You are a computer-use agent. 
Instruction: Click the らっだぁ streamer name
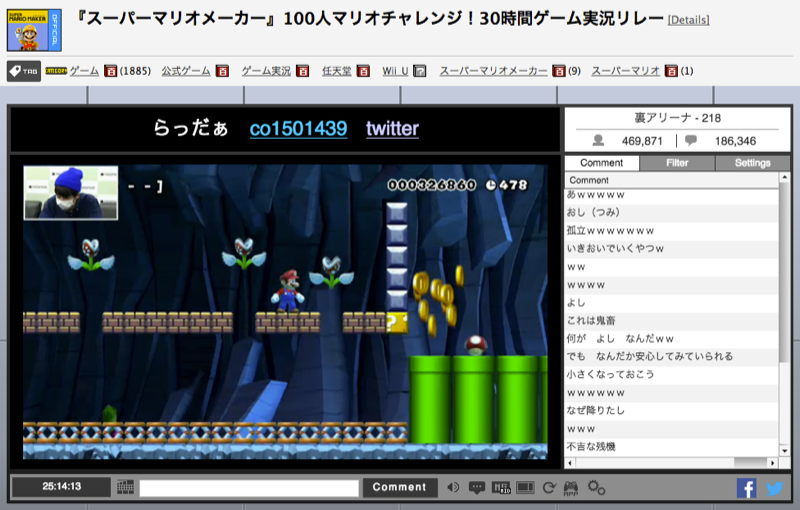(x=191, y=128)
